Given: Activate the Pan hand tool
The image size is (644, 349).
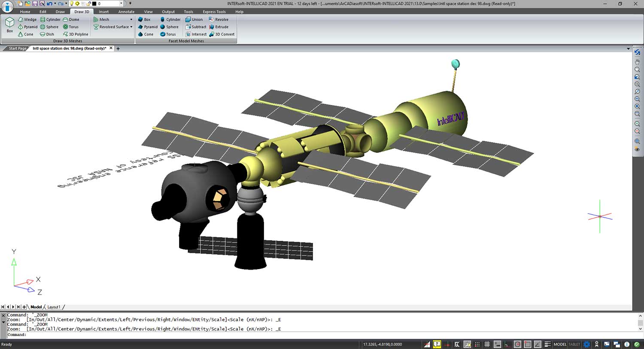Looking at the screenshot, I should click(637, 62).
